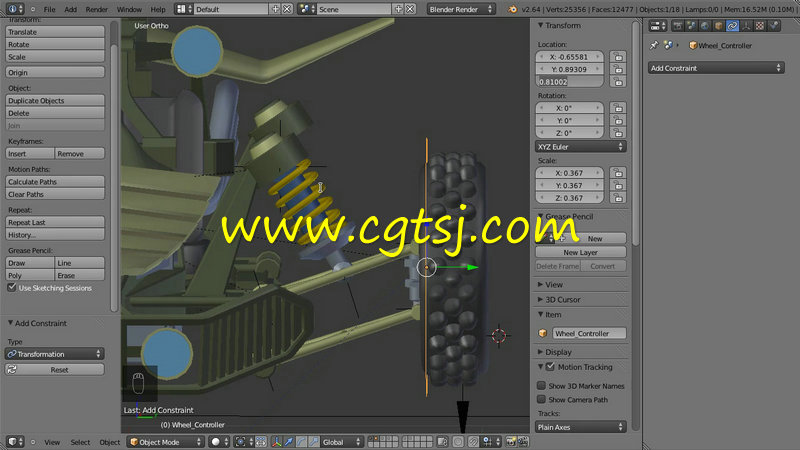Open the Select menu in viewport header
Image resolution: width=800 pixels, height=450 pixels.
[80, 442]
